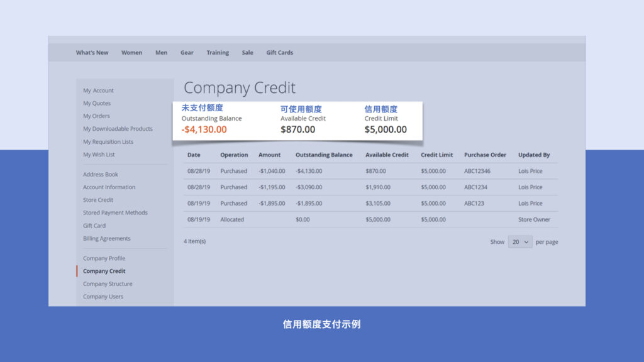Screen dimensions: 644x362
Task: Select Training in the navigation bar
Action: (218, 53)
